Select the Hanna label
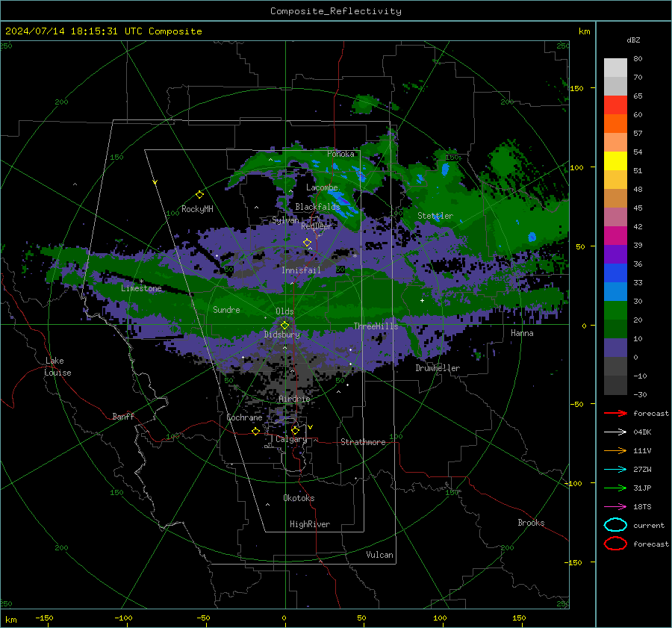This screenshot has width=672, height=628. (522, 333)
